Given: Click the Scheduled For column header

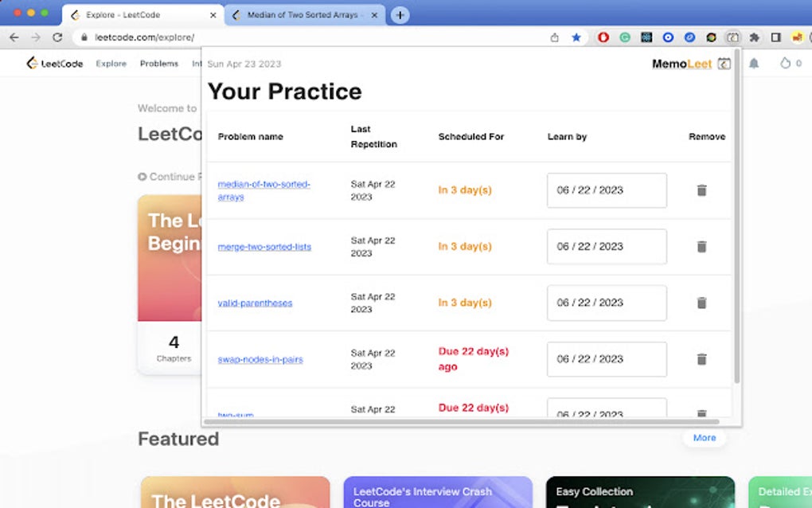Looking at the screenshot, I should tap(470, 137).
